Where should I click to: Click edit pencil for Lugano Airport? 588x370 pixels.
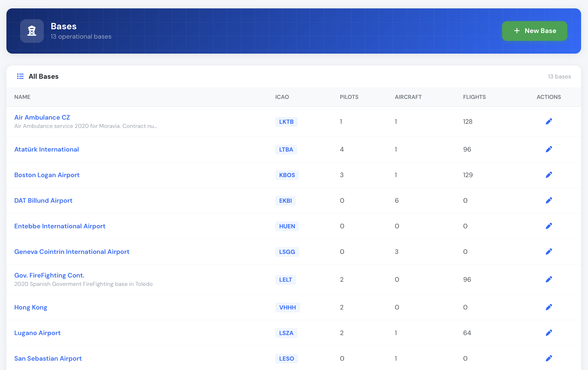tap(549, 333)
